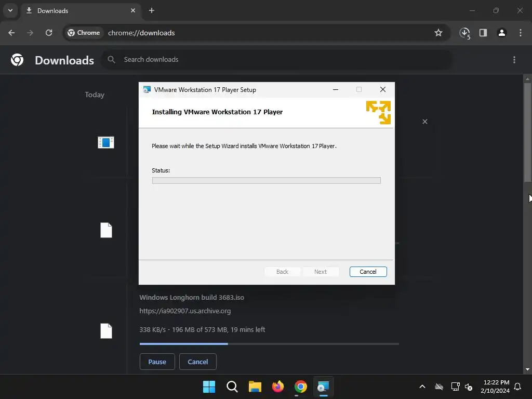Open the Chrome downloads bubble icon
This screenshot has width=532, height=399.
[x=465, y=33]
